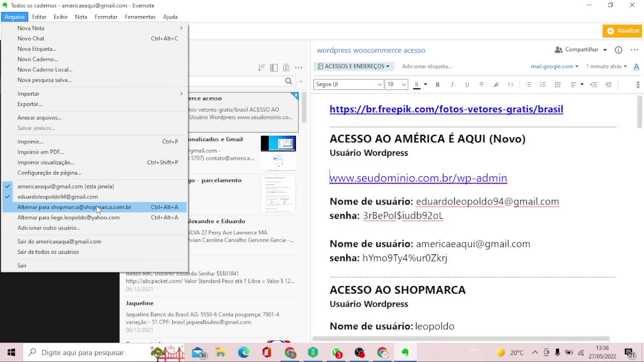644x362 pixels.
Task: Click the note vertical scrollbar
Action: click(x=640, y=112)
